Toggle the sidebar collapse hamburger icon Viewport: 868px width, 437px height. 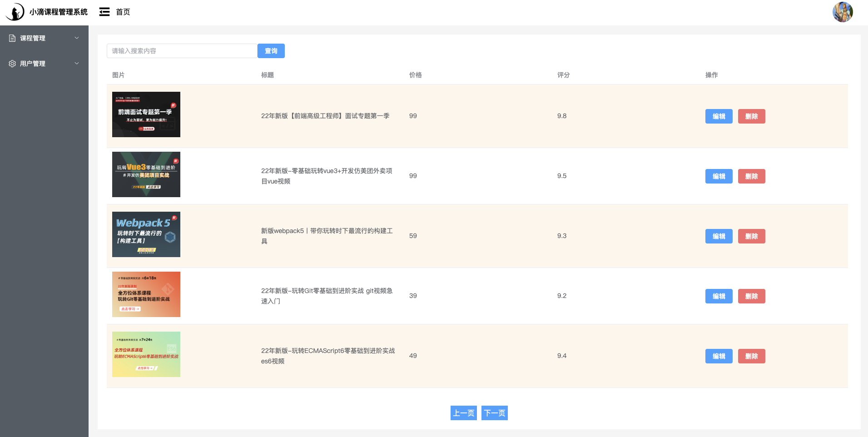(104, 12)
